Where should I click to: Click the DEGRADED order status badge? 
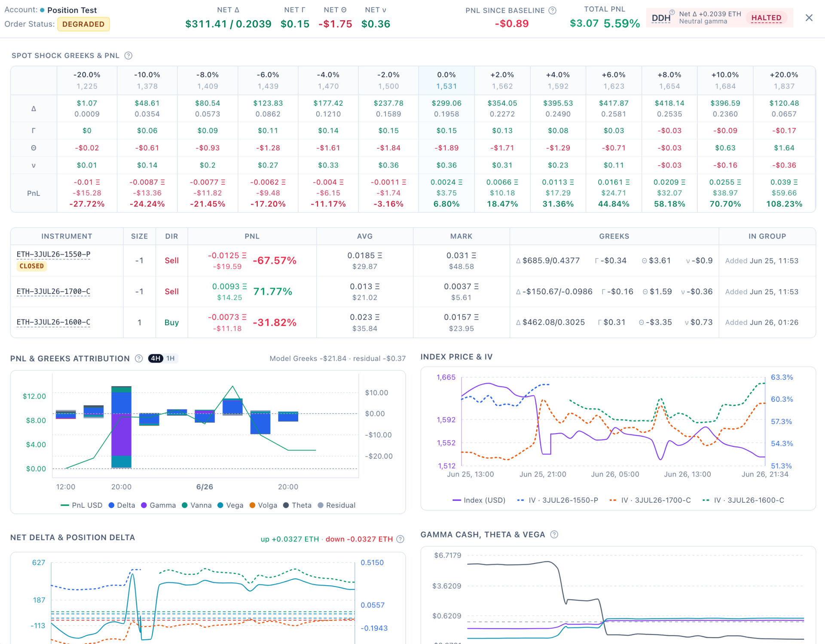click(x=83, y=24)
